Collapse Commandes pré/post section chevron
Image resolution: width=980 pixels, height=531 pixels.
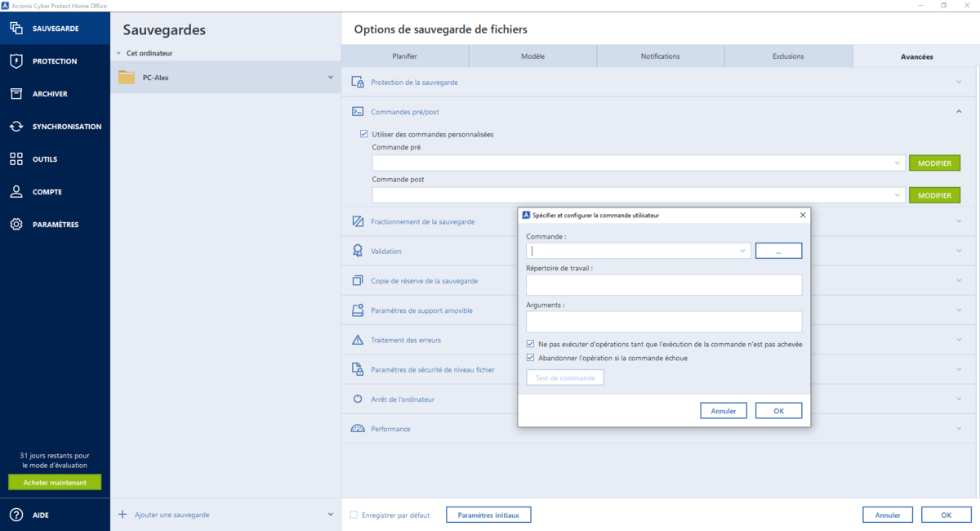[959, 112]
